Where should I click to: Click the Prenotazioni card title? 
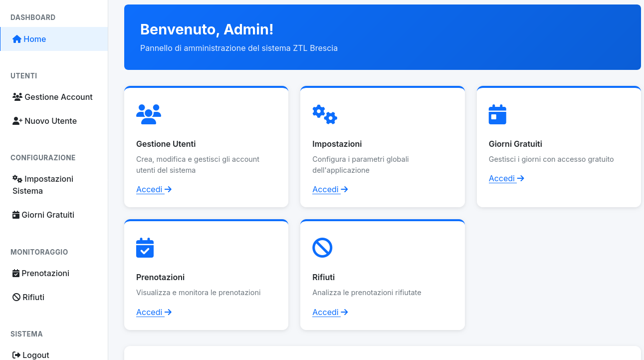[x=160, y=277]
